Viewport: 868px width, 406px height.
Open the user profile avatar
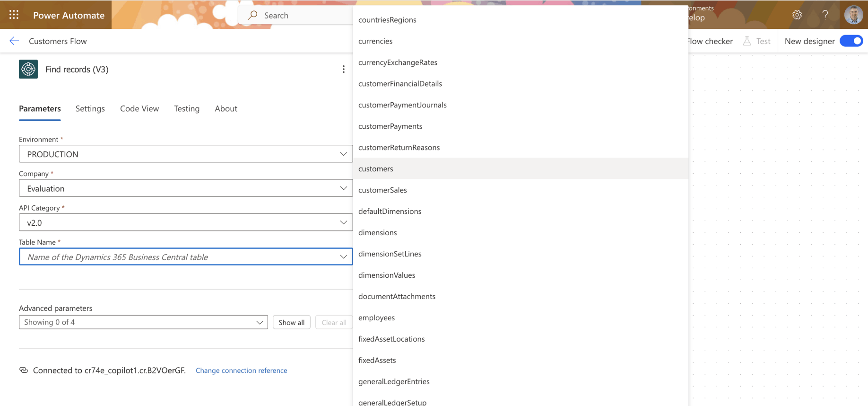(x=854, y=15)
